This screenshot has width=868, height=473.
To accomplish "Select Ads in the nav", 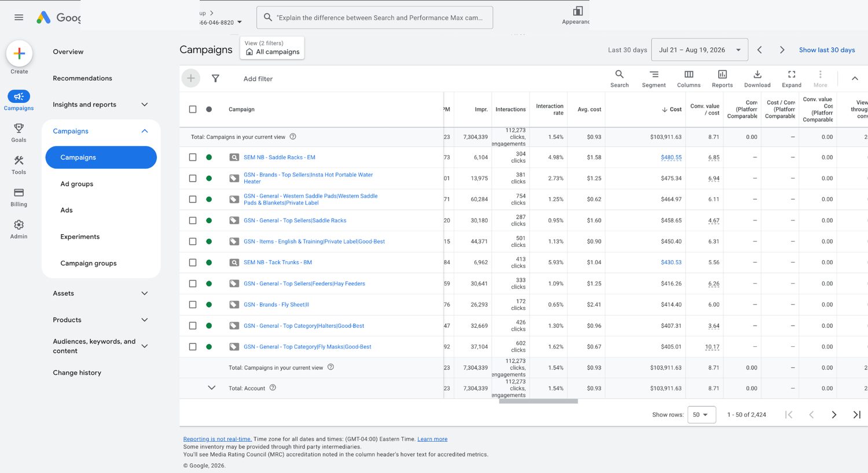I will pyautogui.click(x=67, y=210).
